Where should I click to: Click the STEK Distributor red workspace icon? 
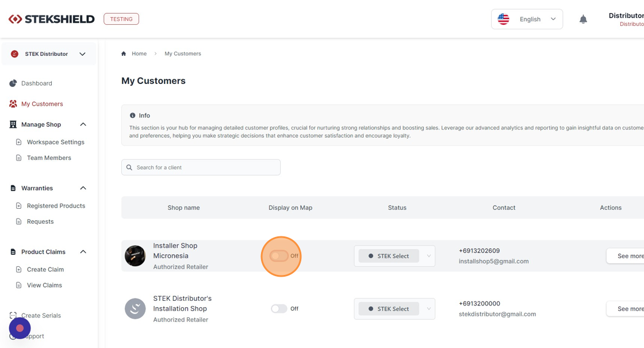(x=14, y=54)
